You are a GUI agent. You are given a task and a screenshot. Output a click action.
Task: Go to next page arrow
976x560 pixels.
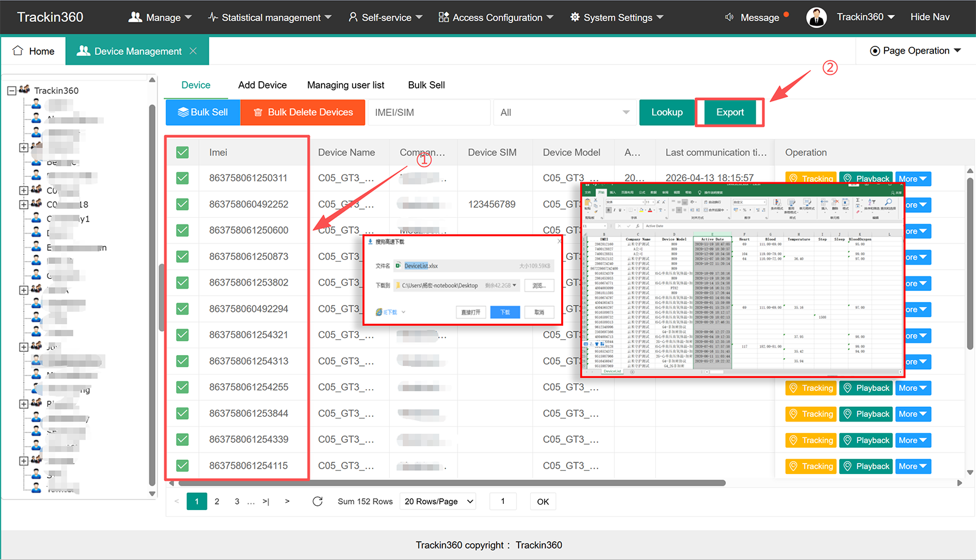[x=287, y=501]
